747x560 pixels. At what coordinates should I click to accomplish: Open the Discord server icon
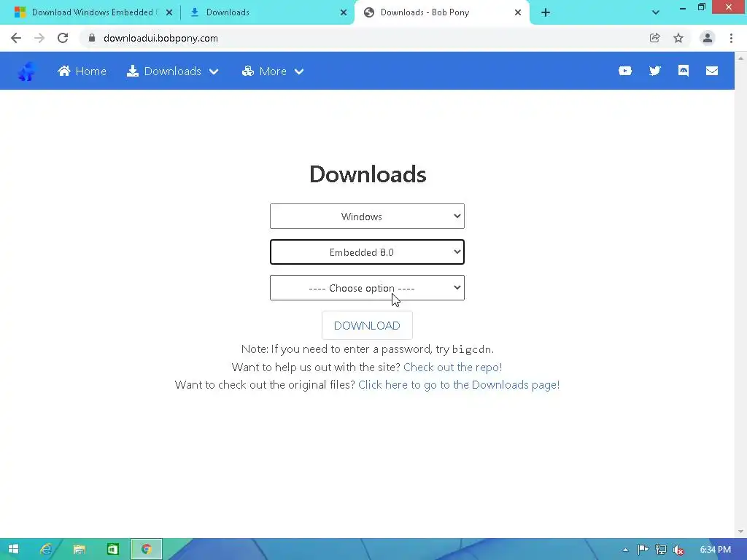(683, 71)
